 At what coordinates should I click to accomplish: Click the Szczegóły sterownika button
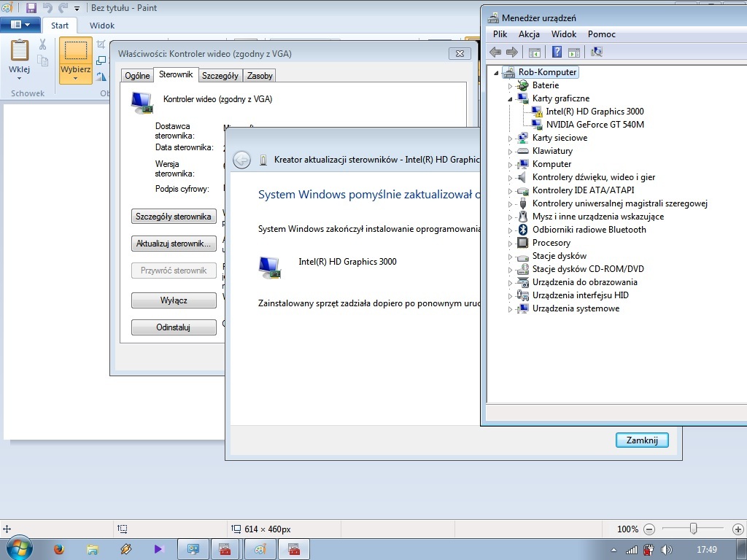point(174,216)
